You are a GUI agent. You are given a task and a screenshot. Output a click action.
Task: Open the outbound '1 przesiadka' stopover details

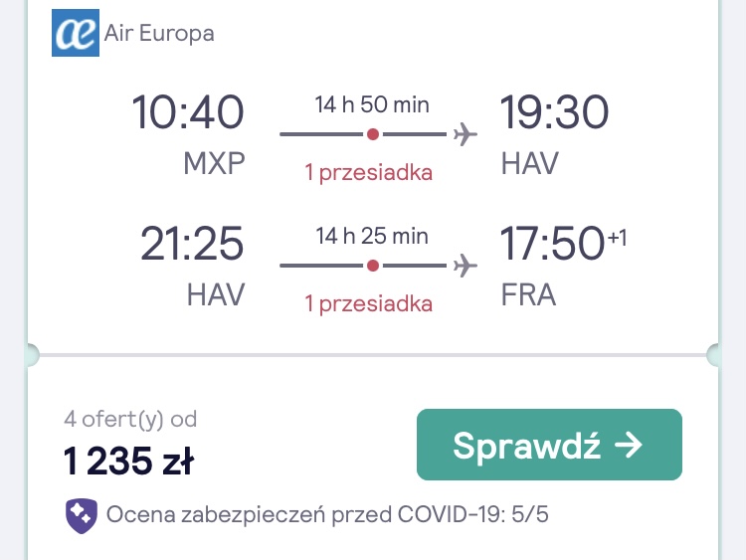[x=368, y=173]
